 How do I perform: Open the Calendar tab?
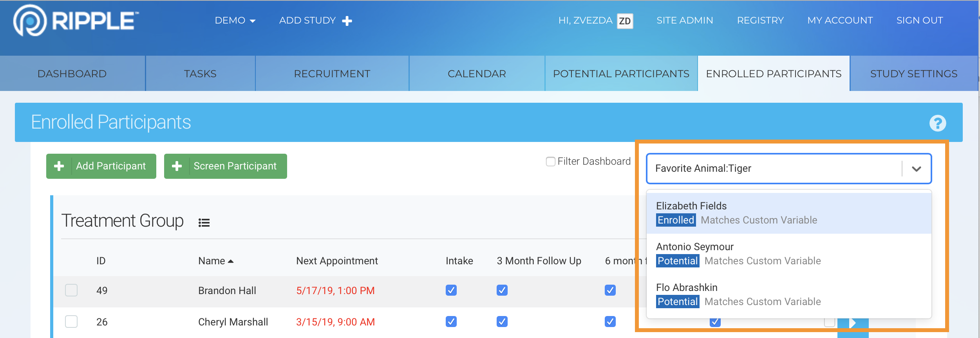(x=477, y=74)
